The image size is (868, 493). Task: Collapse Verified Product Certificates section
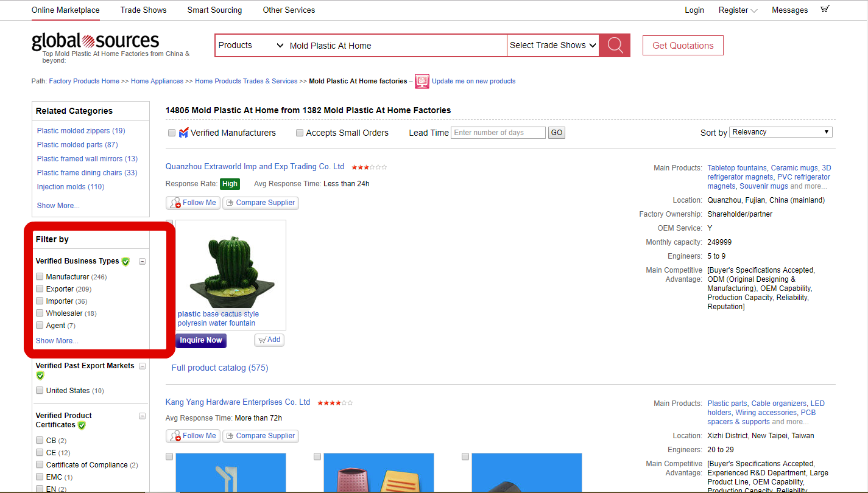143,416
